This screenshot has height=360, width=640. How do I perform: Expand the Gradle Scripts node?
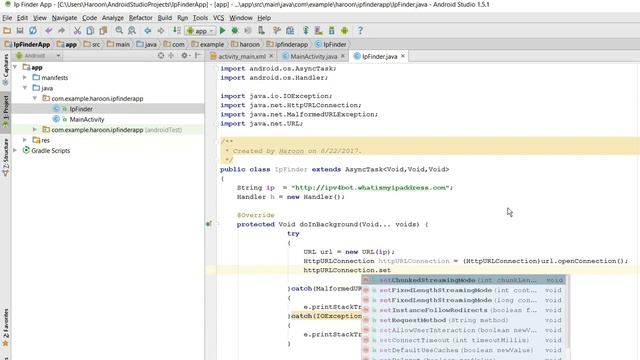point(15,150)
